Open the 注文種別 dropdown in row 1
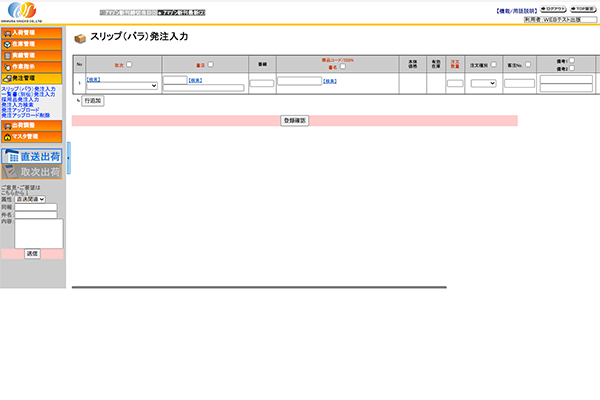The height and width of the screenshot is (400, 600). pyautogui.click(x=484, y=83)
